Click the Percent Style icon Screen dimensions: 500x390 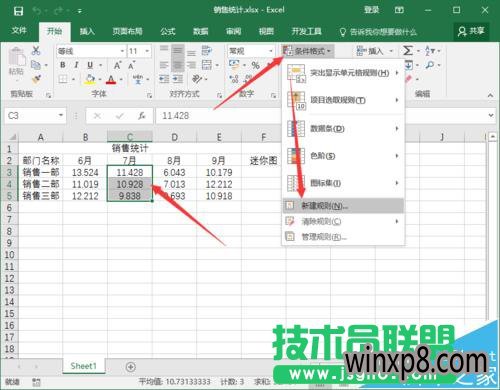(x=256, y=65)
